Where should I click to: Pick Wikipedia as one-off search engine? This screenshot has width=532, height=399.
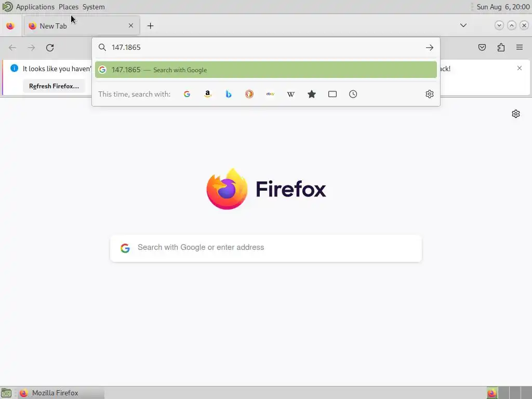tap(291, 94)
